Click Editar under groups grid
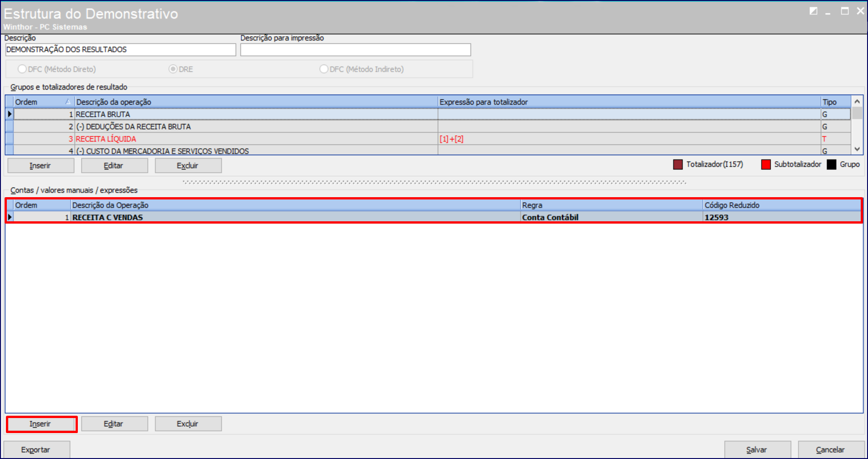Image resolution: width=868 pixels, height=459 pixels. 114,166
